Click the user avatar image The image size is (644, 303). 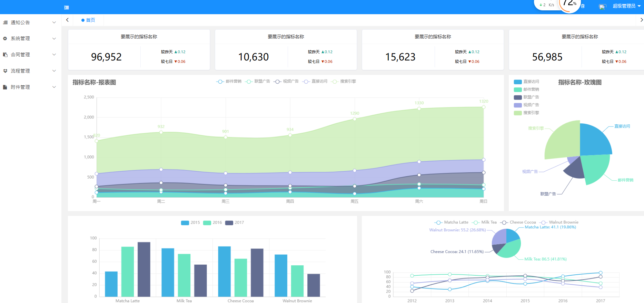602,7
